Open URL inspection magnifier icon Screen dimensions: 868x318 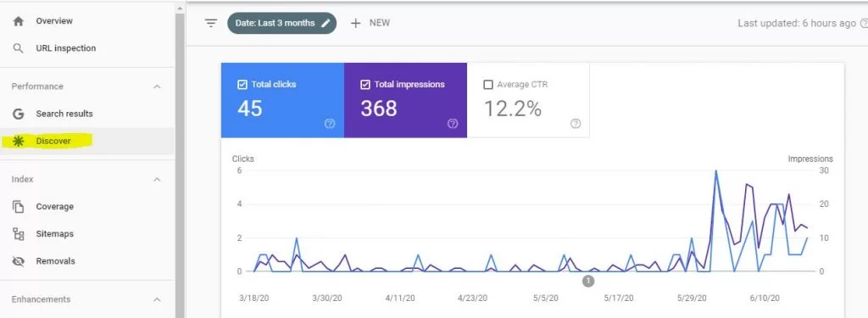click(19, 48)
